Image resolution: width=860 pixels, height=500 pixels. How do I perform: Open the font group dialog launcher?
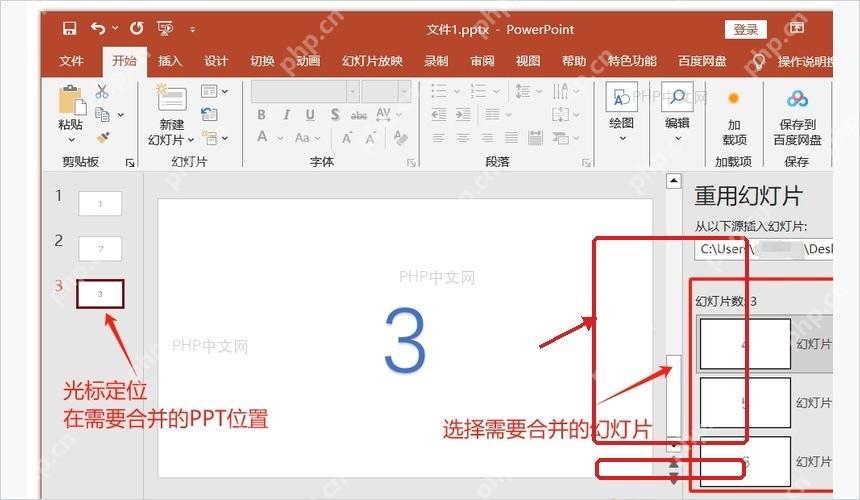(x=411, y=163)
